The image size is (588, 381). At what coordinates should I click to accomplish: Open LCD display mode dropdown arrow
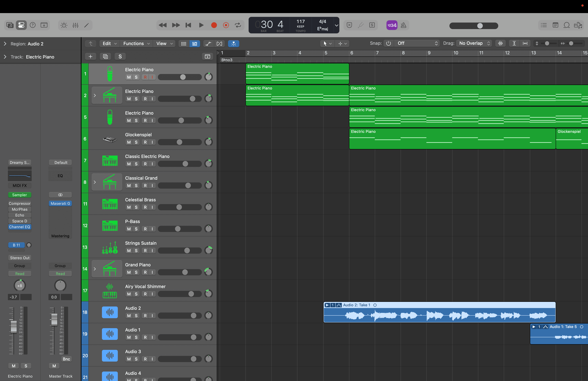click(336, 25)
